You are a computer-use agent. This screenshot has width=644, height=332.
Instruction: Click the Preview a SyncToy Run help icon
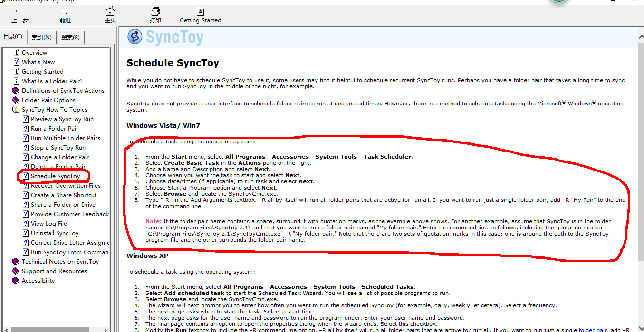click(x=26, y=119)
